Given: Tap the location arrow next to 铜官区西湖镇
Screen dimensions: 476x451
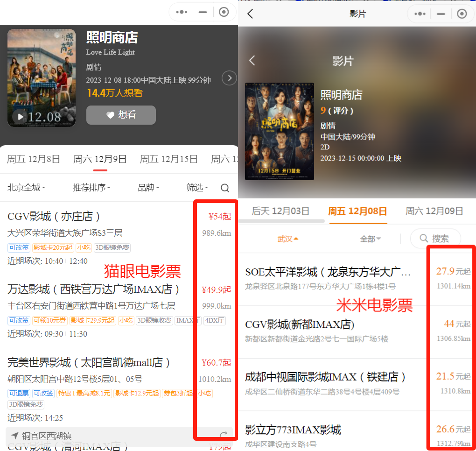Looking at the screenshot, I should [14, 436].
